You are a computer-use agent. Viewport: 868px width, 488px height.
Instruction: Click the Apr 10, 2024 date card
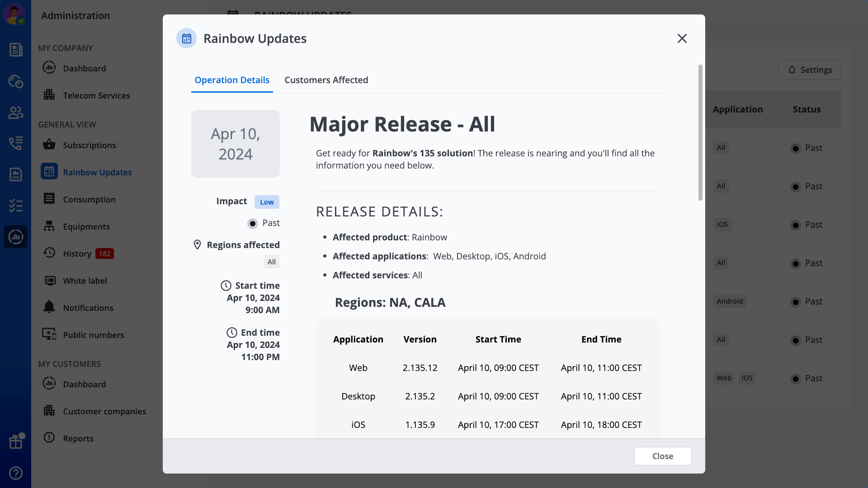236,144
